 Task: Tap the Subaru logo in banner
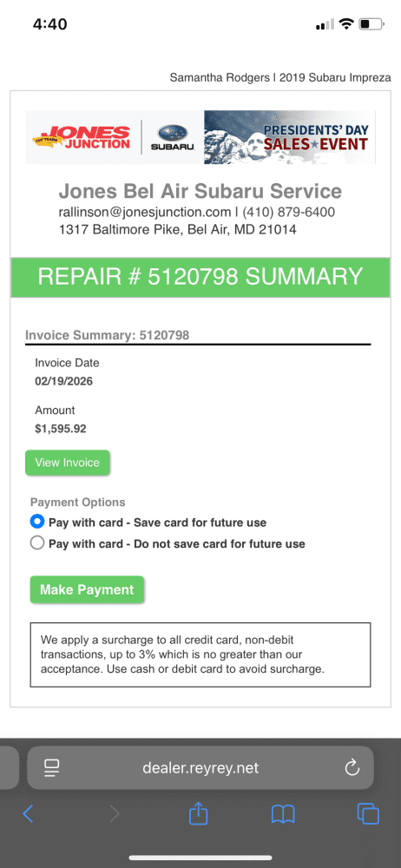pyautogui.click(x=173, y=137)
